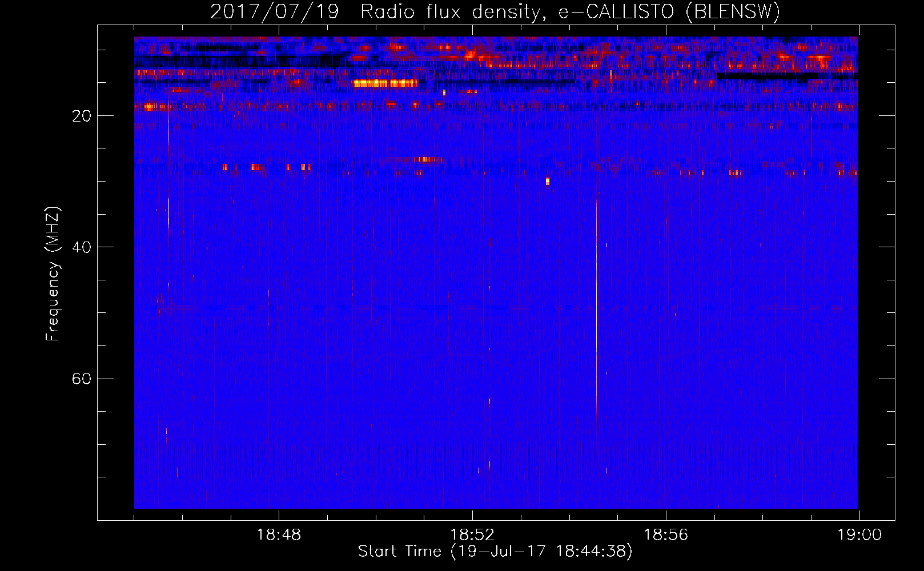Image resolution: width=924 pixels, height=571 pixels.
Task: Click the 'Frequency (MHZ)' y-axis label
Action: [53, 274]
